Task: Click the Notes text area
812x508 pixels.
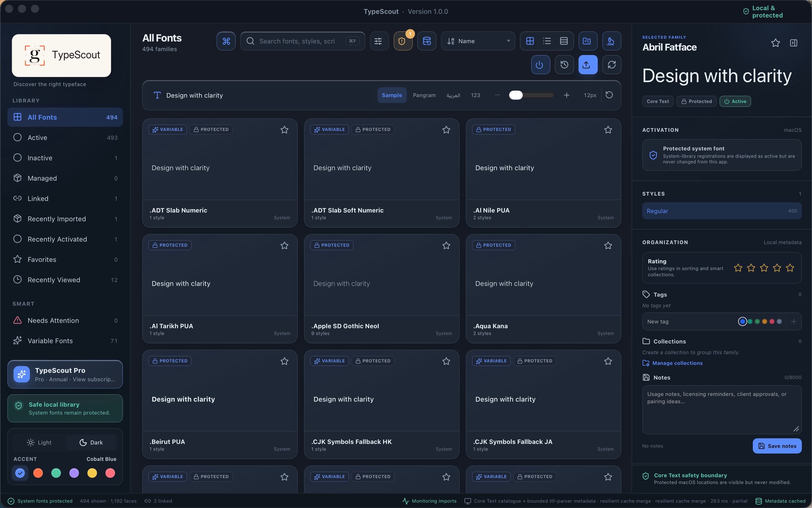Action: click(721, 410)
